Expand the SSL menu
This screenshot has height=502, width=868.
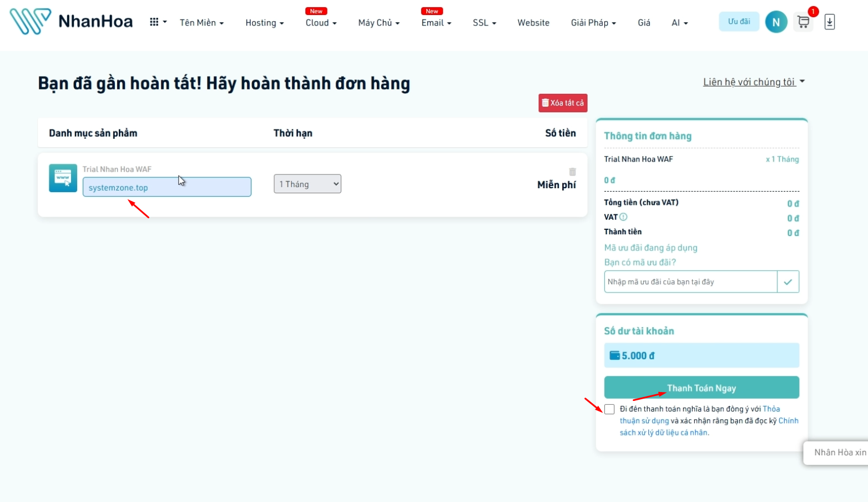click(x=485, y=23)
